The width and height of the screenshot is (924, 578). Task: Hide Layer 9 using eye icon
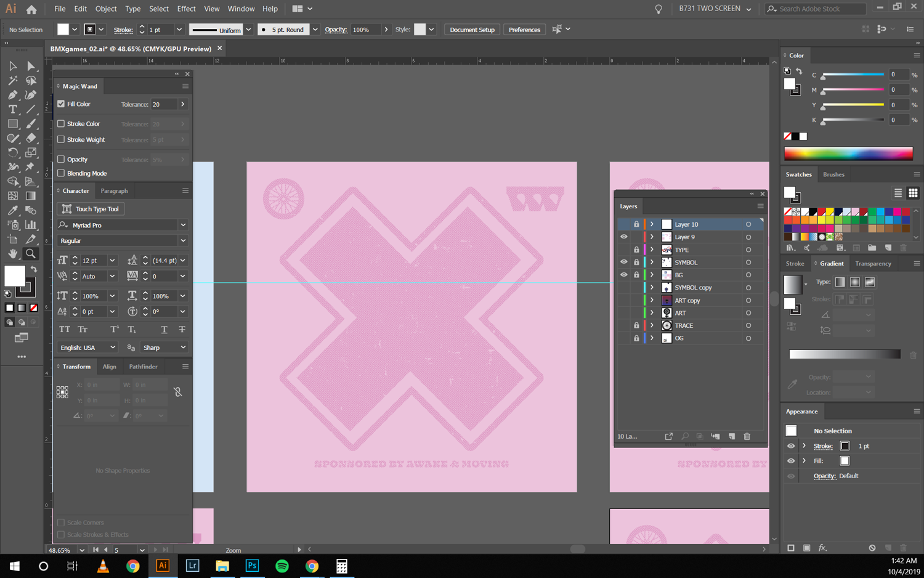coord(624,237)
